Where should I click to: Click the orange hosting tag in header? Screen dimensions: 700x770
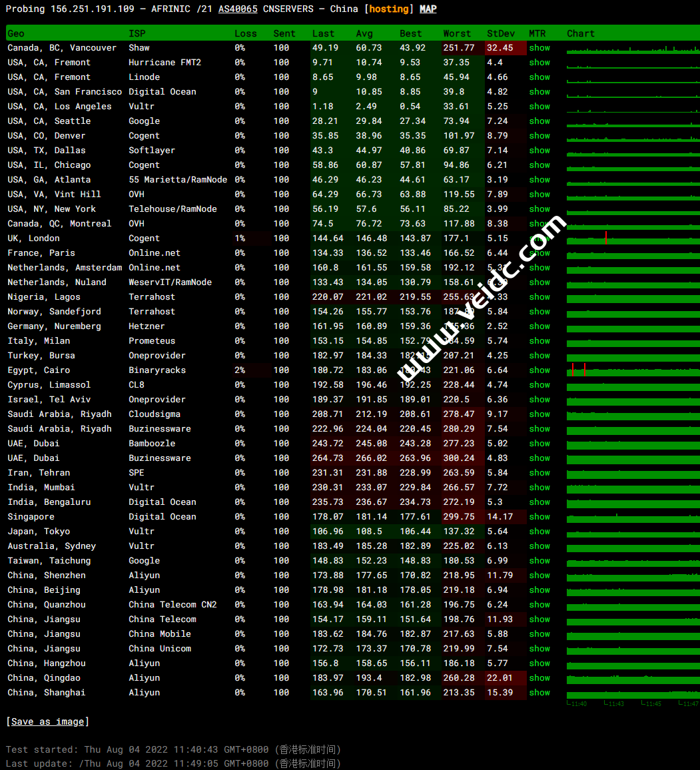pos(390,9)
